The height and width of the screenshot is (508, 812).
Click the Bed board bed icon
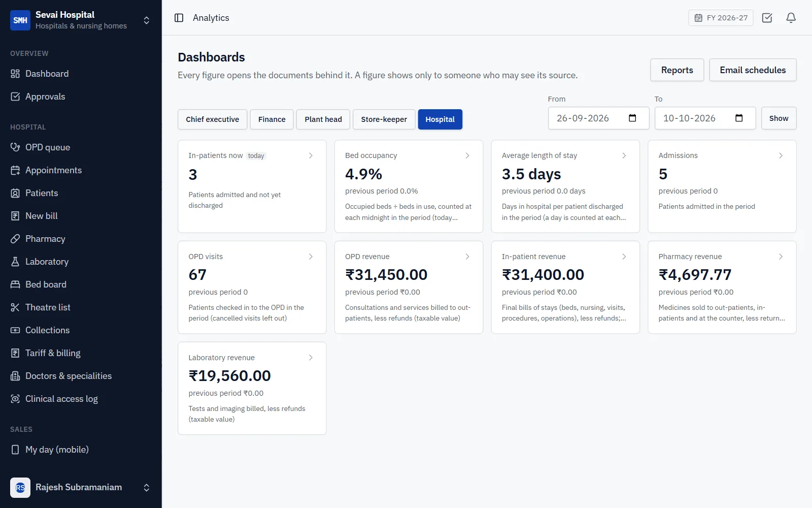15,284
